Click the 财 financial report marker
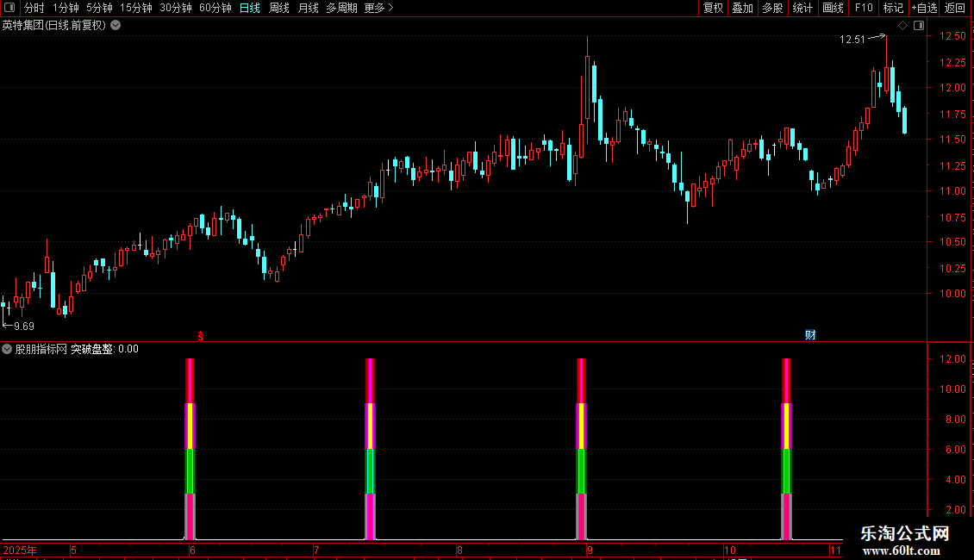The width and height of the screenshot is (974, 560). point(810,335)
